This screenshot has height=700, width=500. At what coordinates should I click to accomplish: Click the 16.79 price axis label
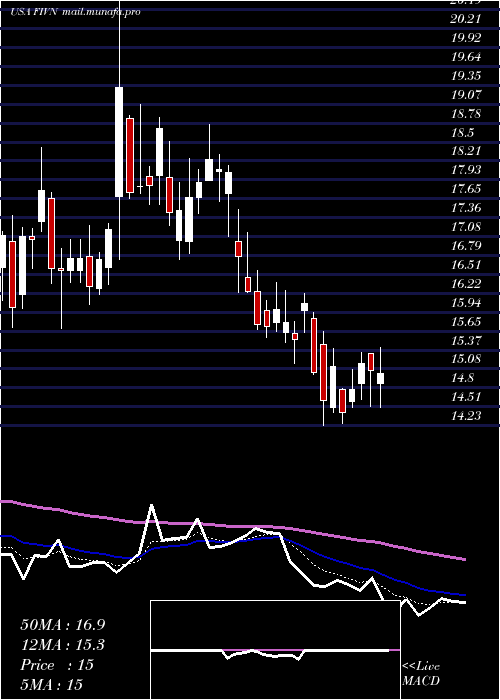pyautogui.click(x=466, y=246)
